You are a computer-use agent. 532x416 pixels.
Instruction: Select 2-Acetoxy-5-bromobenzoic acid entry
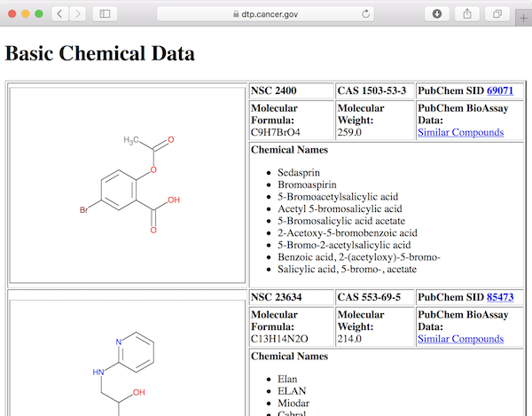pos(348,232)
